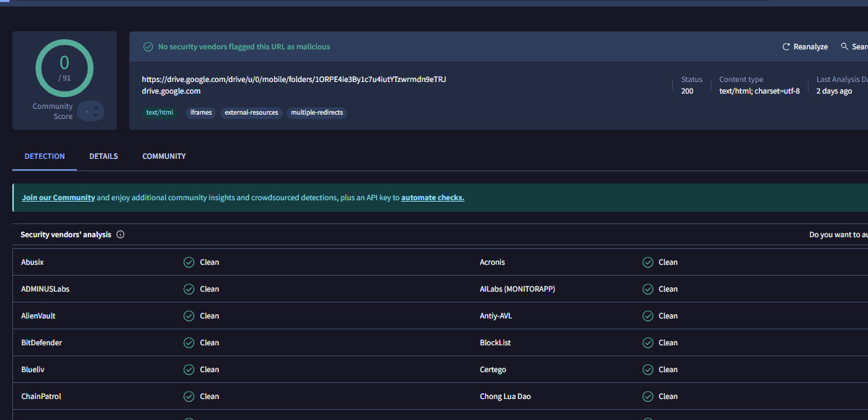The image size is (868, 420).
Task: Click the clean checkmark next to Antiy-AVL
Action: click(x=648, y=316)
